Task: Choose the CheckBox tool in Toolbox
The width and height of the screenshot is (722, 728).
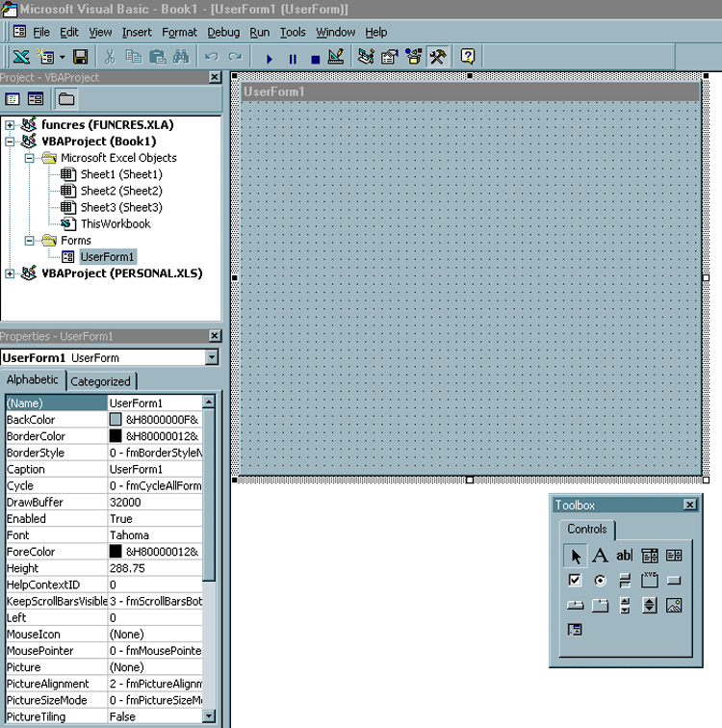Action: (576, 580)
